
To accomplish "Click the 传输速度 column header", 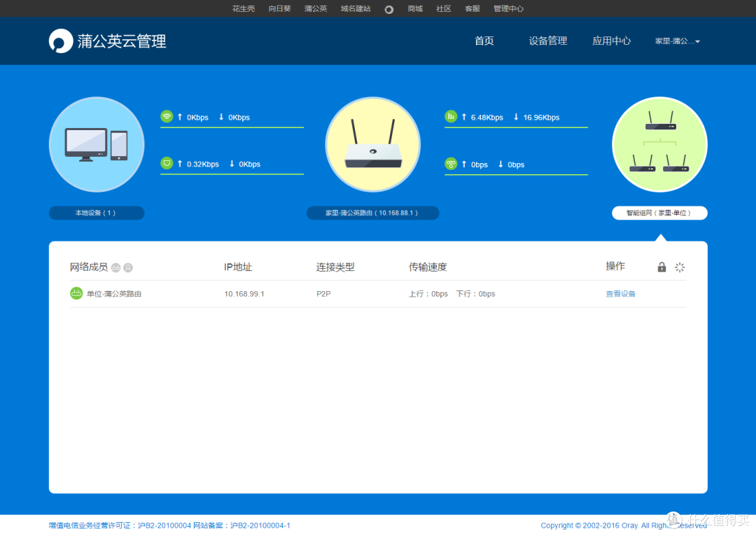I will click(x=428, y=267).
